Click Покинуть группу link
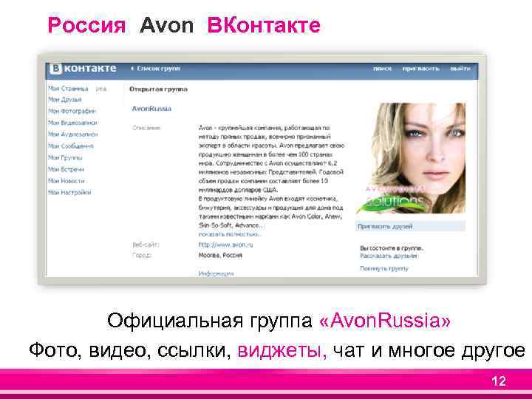This screenshot has height=399, width=532. (x=384, y=268)
